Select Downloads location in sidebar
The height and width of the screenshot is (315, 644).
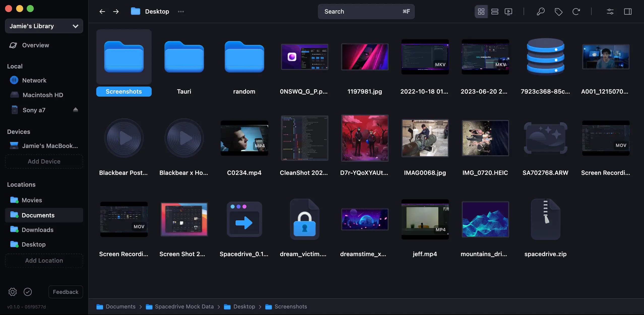[38, 230]
